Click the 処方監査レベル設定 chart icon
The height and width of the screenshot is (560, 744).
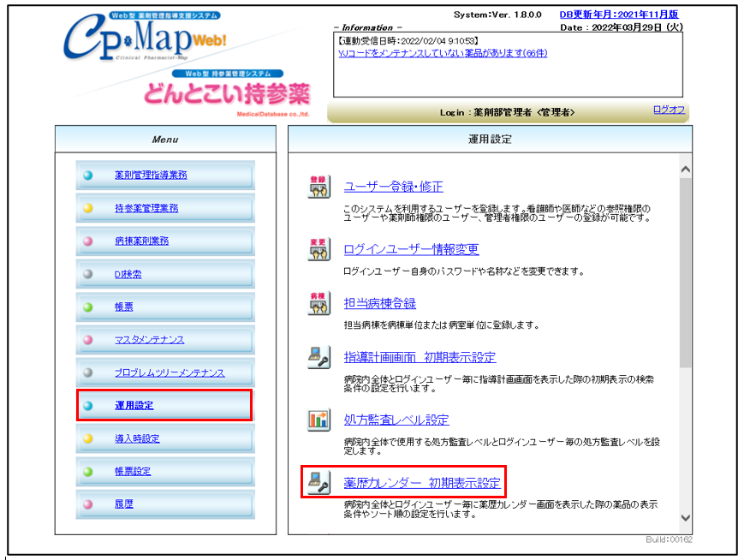point(318,420)
